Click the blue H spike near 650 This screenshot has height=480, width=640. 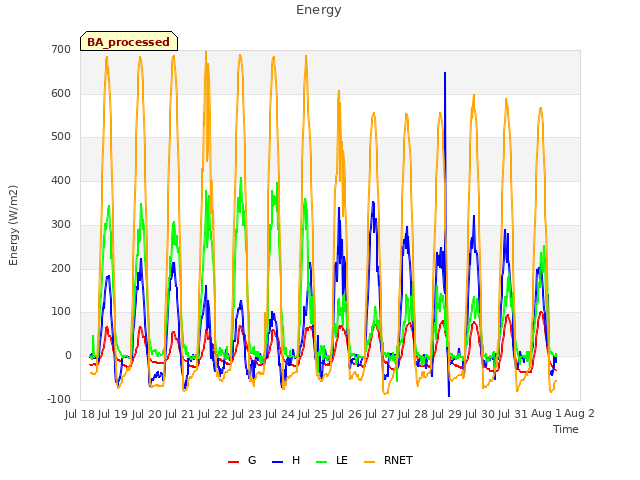click(x=445, y=73)
